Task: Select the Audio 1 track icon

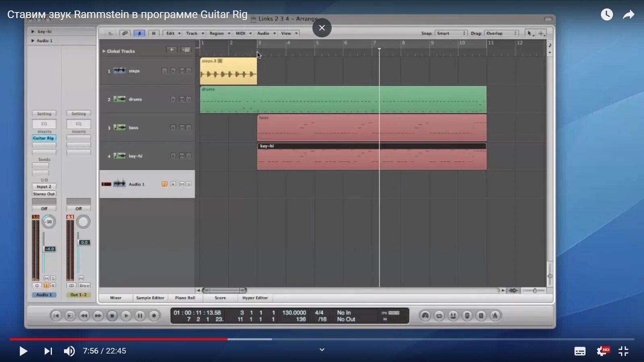Action: pyautogui.click(x=119, y=184)
